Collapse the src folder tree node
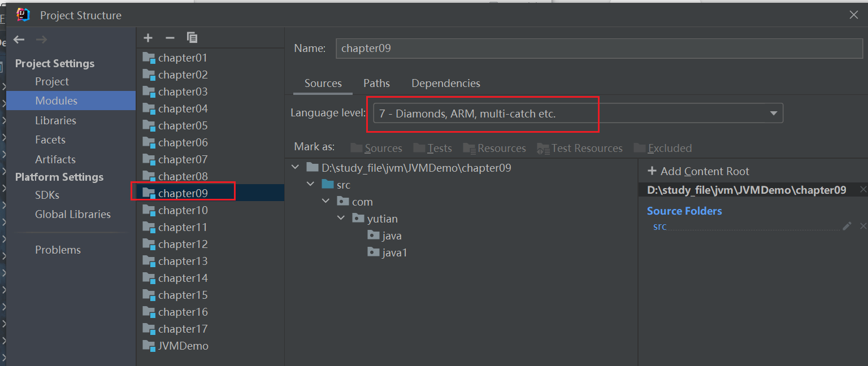The image size is (868, 366). click(310, 185)
